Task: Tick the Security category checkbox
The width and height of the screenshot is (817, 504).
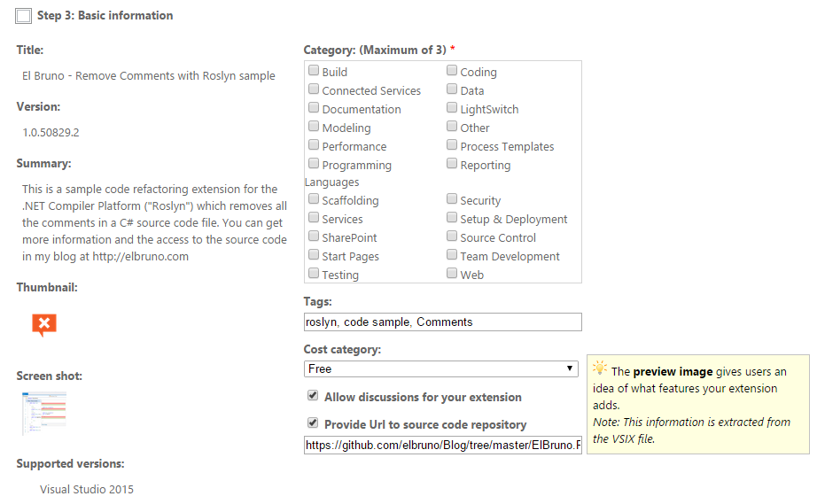Action: [x=452, y=199]
